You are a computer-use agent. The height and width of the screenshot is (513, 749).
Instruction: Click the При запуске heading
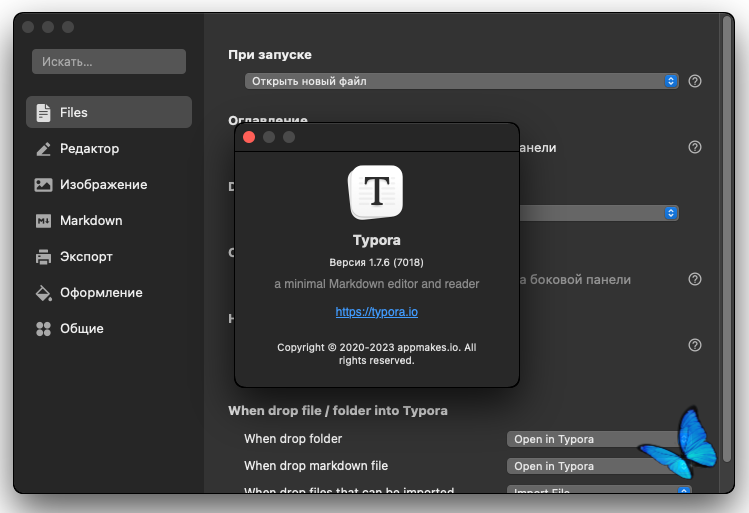coord(270,55)
